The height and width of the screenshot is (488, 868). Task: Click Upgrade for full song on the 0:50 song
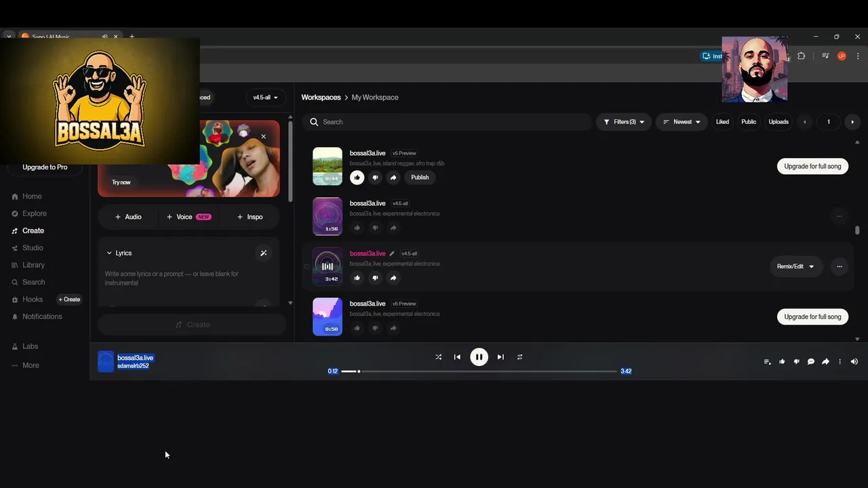pyautogui.click(x=812, y=317)
